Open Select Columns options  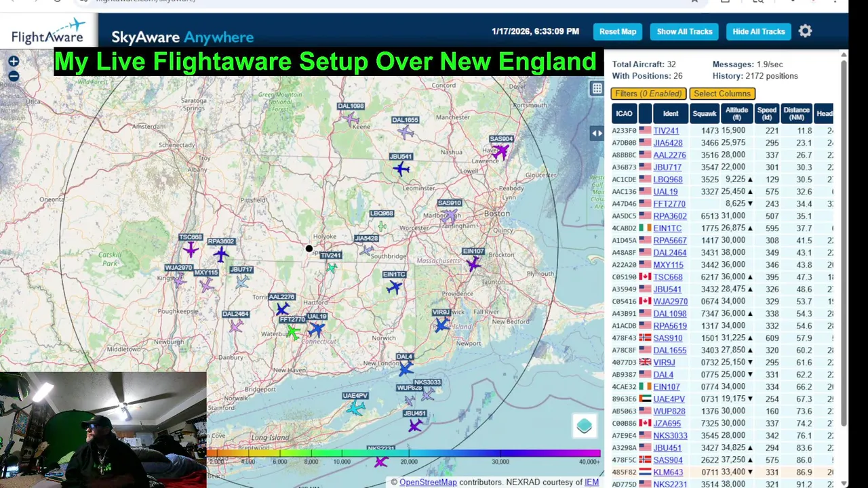tap(722, 94)
